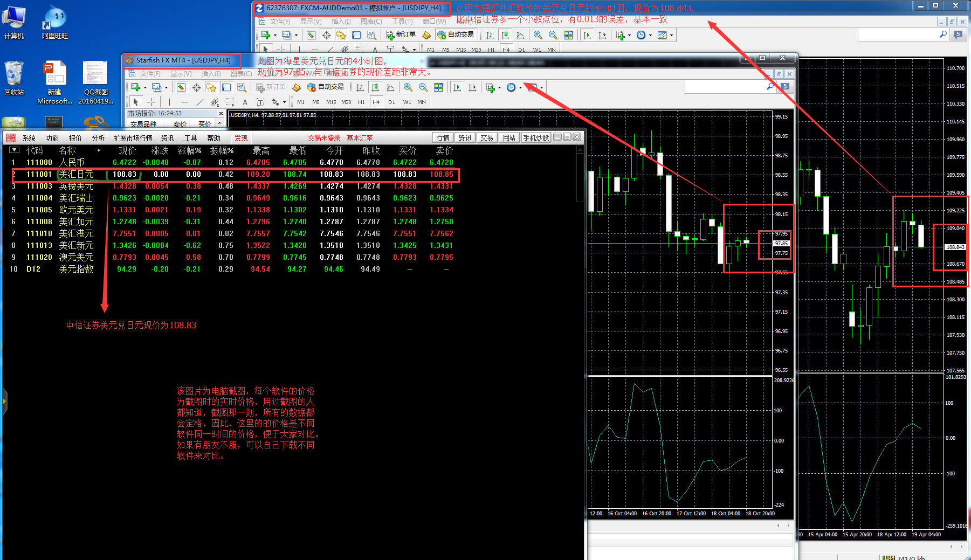Image resolution: width=971 pixels, height=560 pixels.
Task: Click the red 发现 button
Action: (x=241, y=138)
